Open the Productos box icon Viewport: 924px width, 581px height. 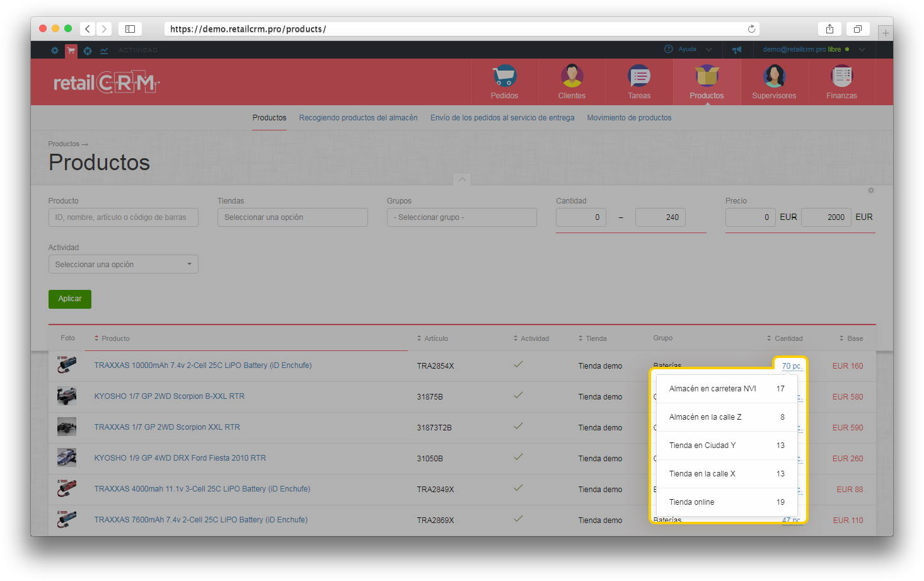(x=707, y=76)
